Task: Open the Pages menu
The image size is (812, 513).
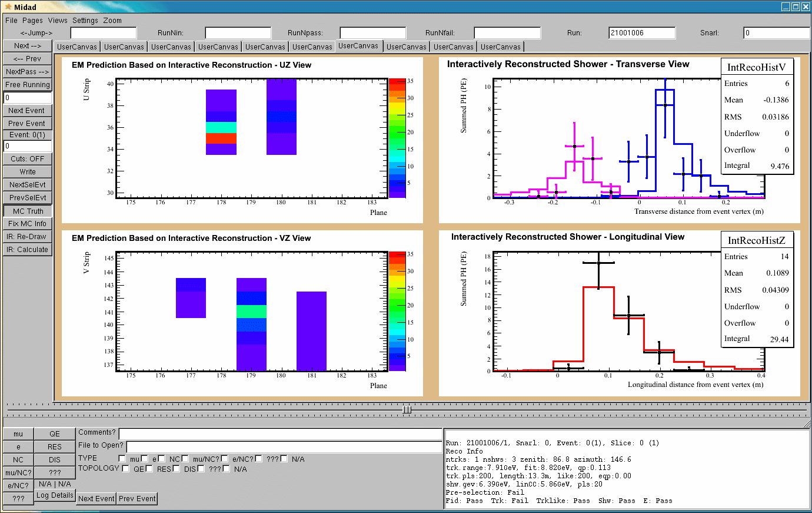Action: (x=32, y=20)
